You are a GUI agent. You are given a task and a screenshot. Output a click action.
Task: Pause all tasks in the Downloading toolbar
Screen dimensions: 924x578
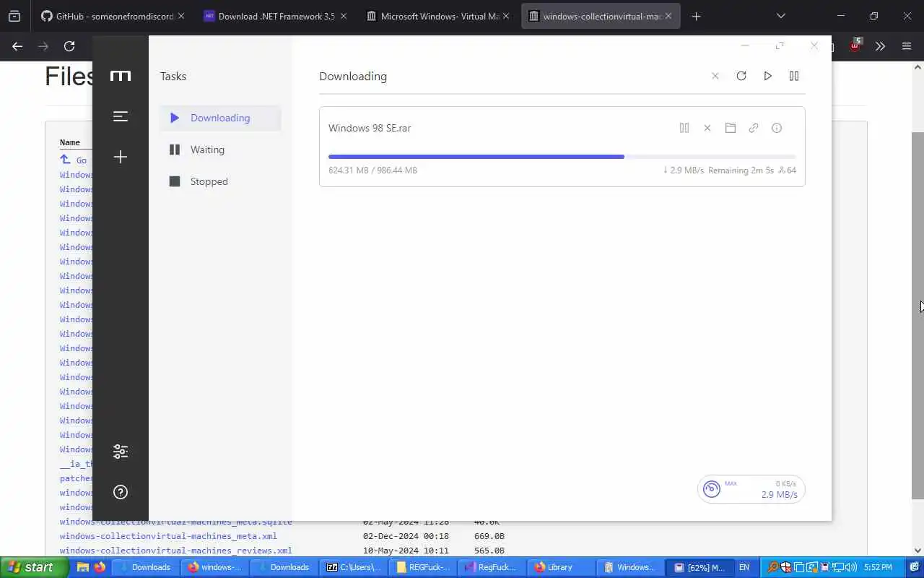794,76
